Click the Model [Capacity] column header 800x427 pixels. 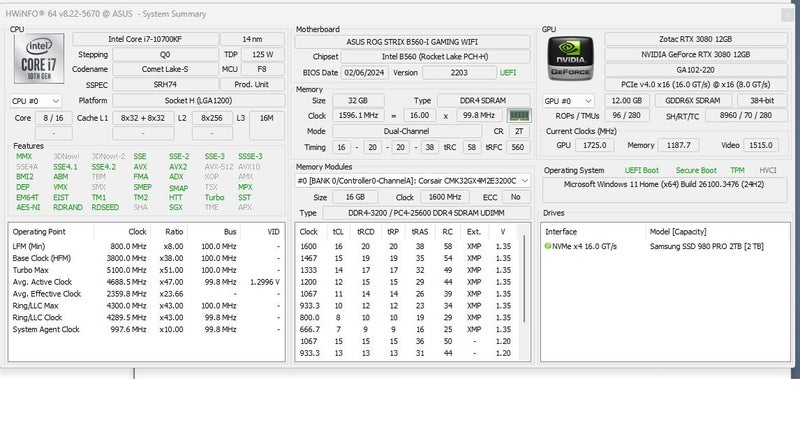point(678,232)
